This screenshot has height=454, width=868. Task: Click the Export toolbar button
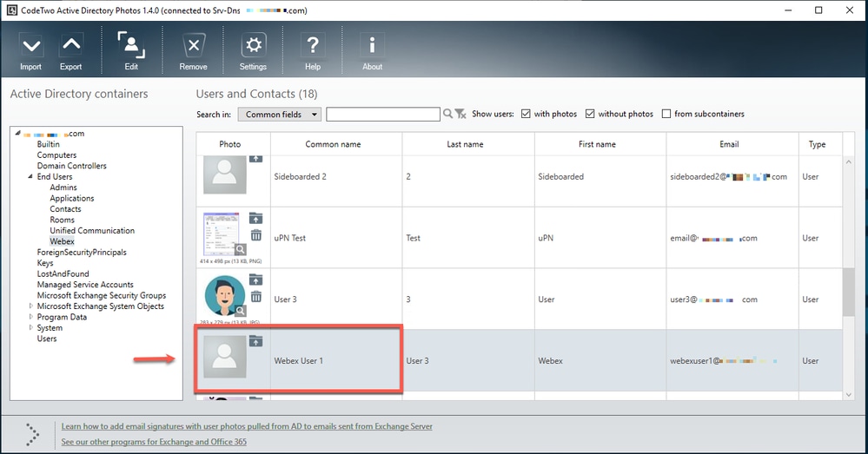pos(71,52)
